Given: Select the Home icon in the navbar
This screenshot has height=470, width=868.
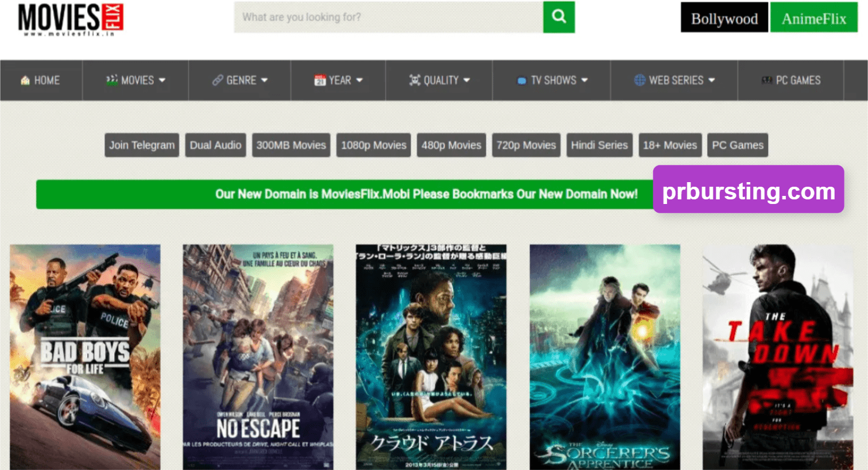Looking at the screenshot, I should click(x=25, y=80).
